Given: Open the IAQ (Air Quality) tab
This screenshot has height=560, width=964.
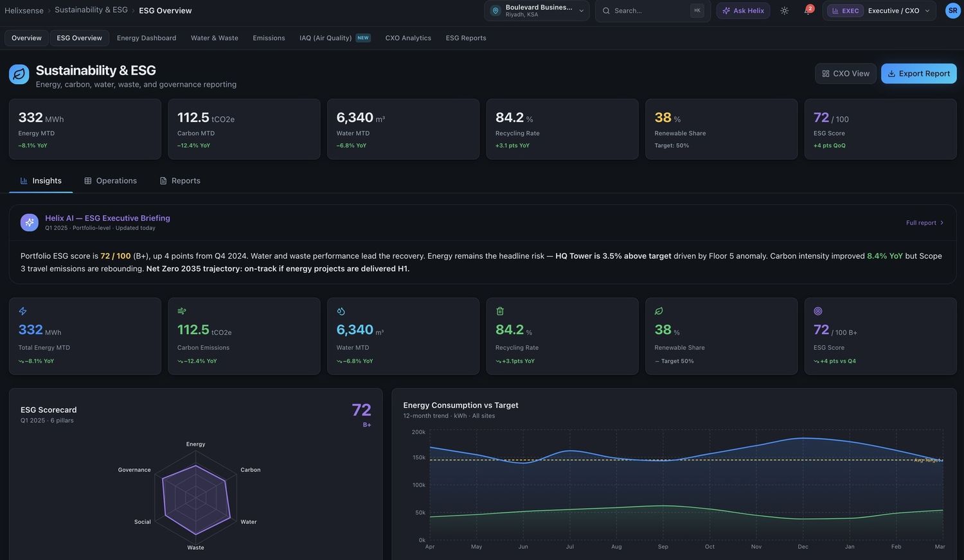Looking at the screenshot, I should (335, 38).
